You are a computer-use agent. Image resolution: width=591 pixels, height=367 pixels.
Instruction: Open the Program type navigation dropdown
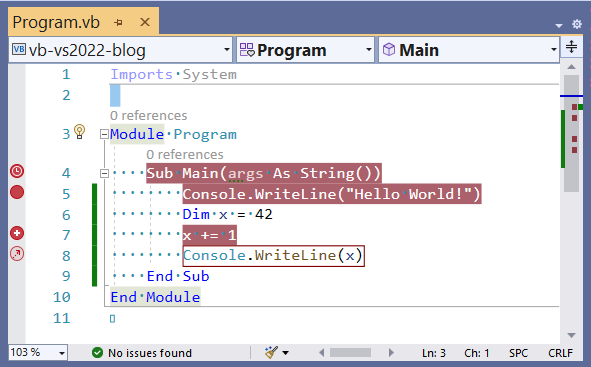[305, 50]
